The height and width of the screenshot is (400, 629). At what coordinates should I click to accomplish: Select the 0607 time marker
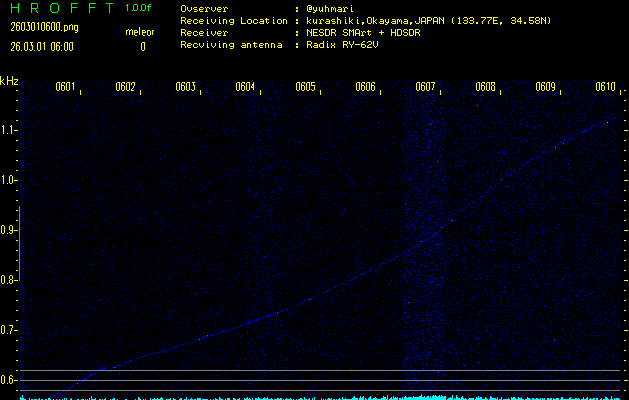point(425,87)
